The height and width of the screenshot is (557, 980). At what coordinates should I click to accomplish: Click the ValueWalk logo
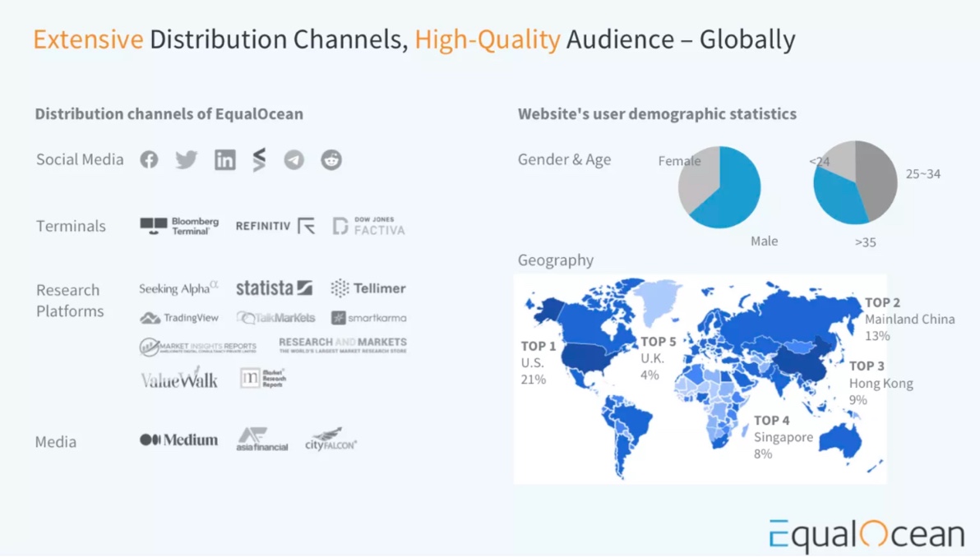[178, 378]
